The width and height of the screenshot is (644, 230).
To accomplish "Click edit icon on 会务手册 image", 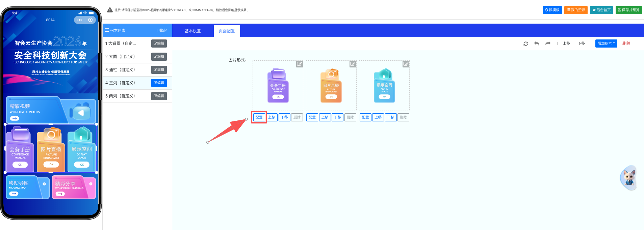I will 300,64.
